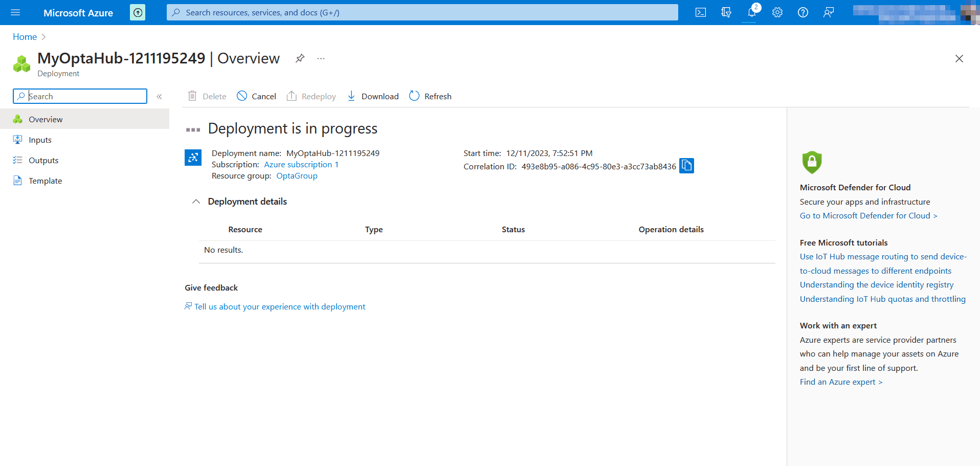
Task: Pin the deployment Overview to dashboard
Action: pyautogui.click(x=300, y=58)
